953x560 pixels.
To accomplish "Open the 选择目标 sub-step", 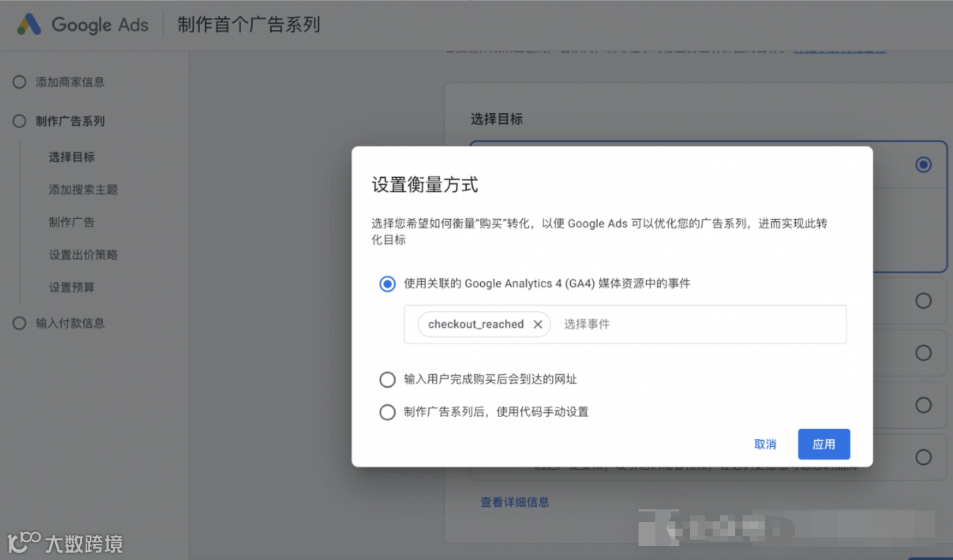I will coord(71,157).
